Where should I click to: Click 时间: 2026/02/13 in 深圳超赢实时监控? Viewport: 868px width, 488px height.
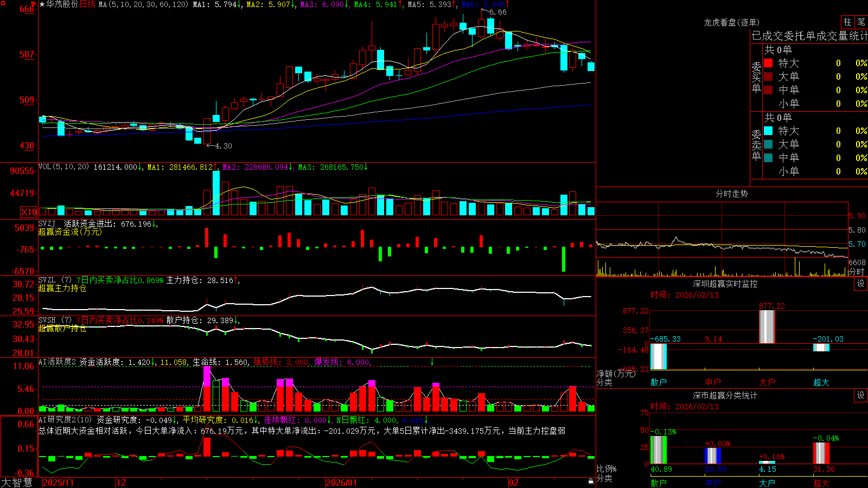pos(685,295)
